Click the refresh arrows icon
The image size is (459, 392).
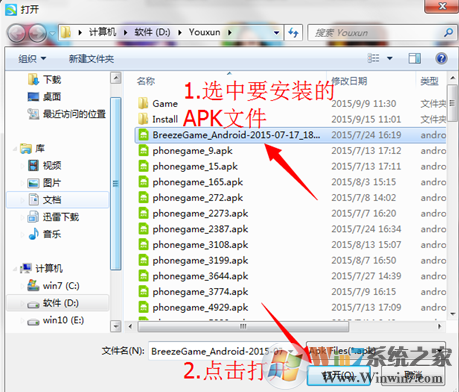pos(293,33)
